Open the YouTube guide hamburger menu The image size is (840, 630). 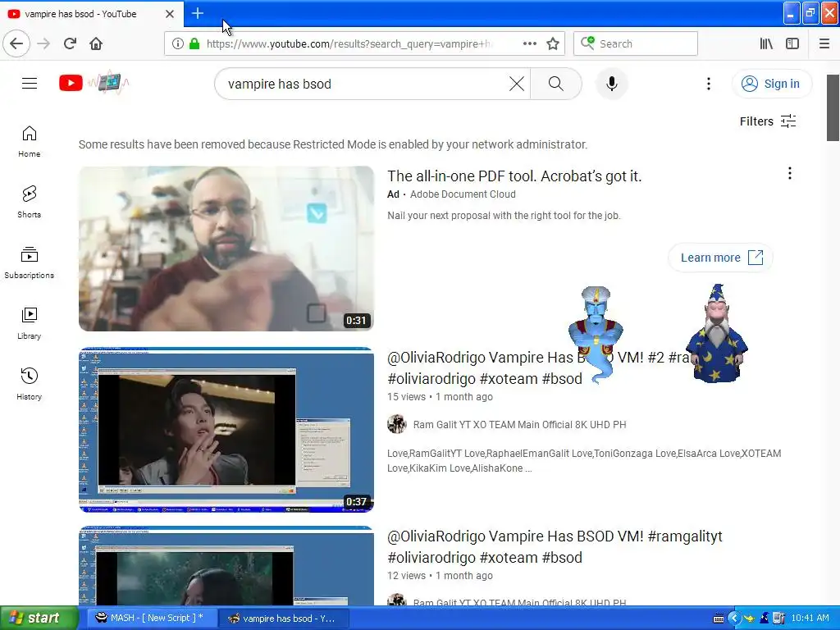[x=30, y=83]
